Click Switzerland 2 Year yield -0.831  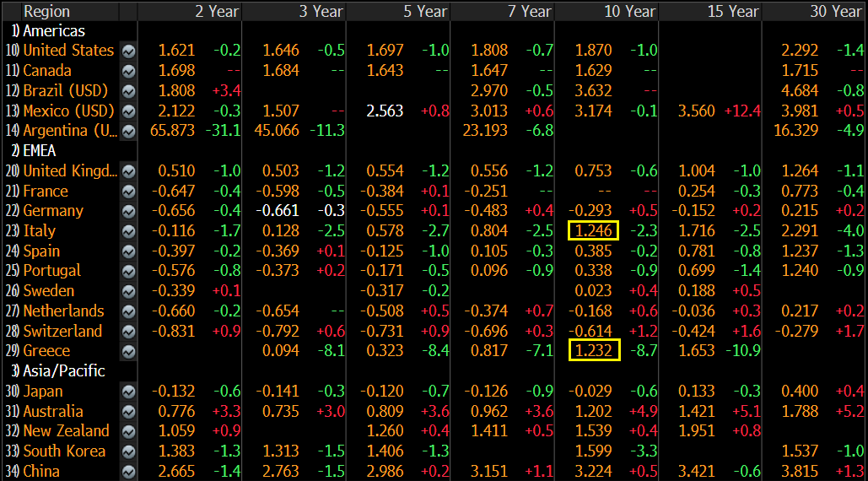coord(173,331)
